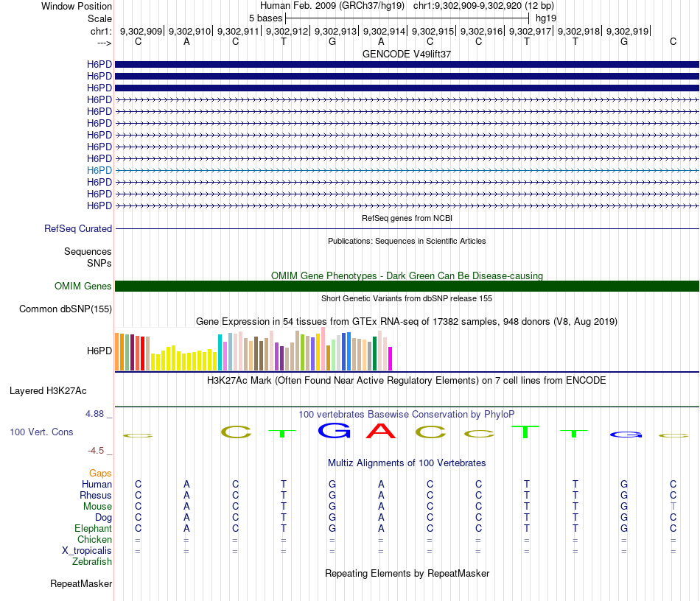Click the orange 'Gaps' label
Screen dimensions: 700x601
[100, 473]
